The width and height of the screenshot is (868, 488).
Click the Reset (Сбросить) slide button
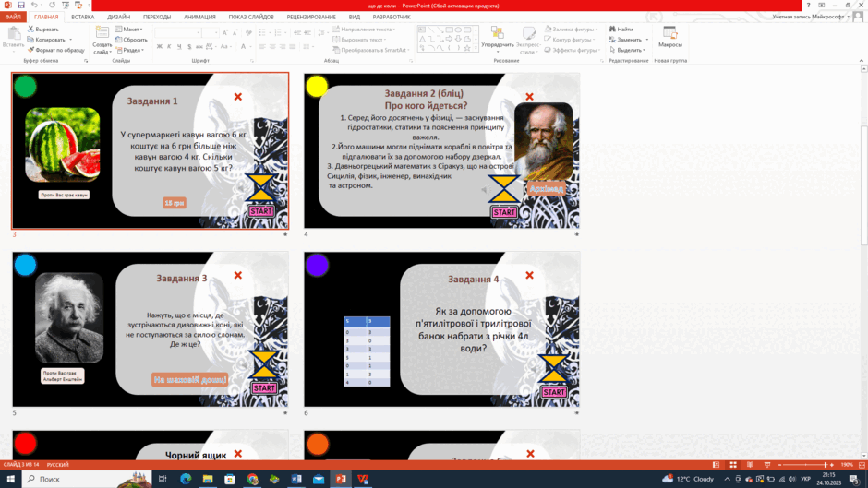tap(131, 40)
